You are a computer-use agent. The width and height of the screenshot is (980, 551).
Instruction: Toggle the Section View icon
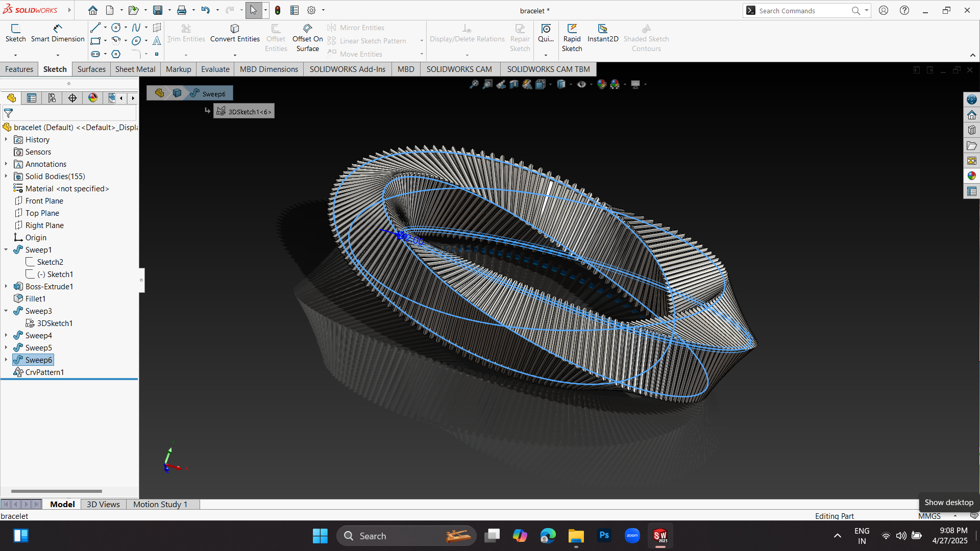tap(514, 84)
